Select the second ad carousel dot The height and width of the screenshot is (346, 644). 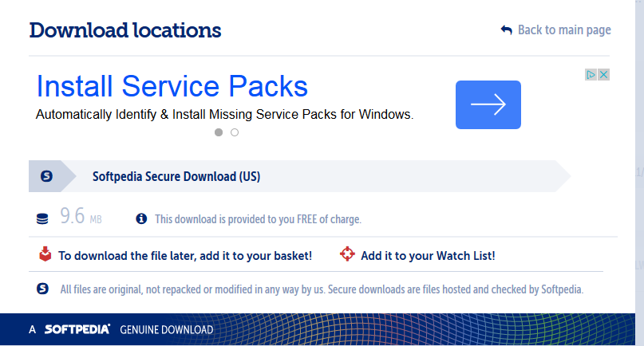[x=235, y=132]
